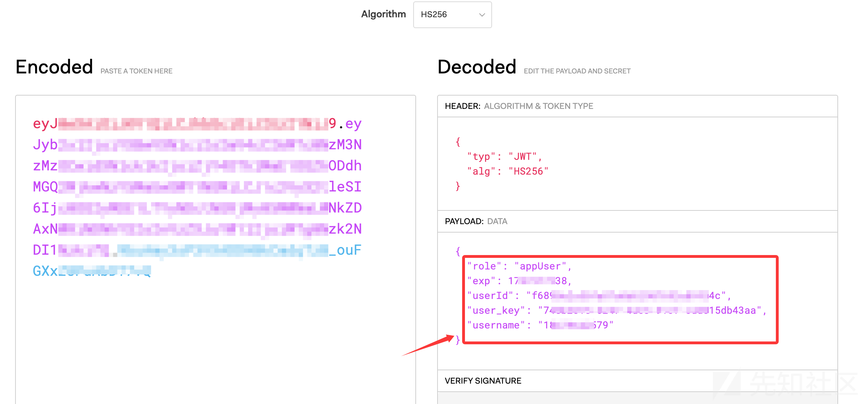The height and width of the screenshot is (404, 868).
Task: Click the Algorithm label text
Action: coord(383,14)
